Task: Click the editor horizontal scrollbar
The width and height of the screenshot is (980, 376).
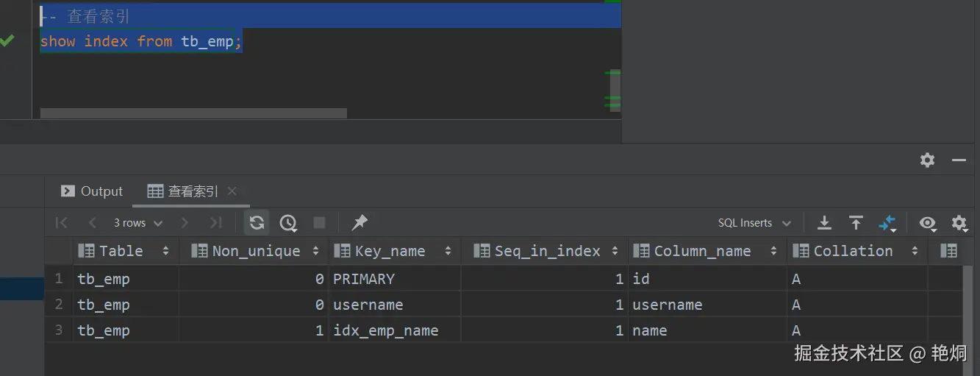Action: (x=193, y=113)
